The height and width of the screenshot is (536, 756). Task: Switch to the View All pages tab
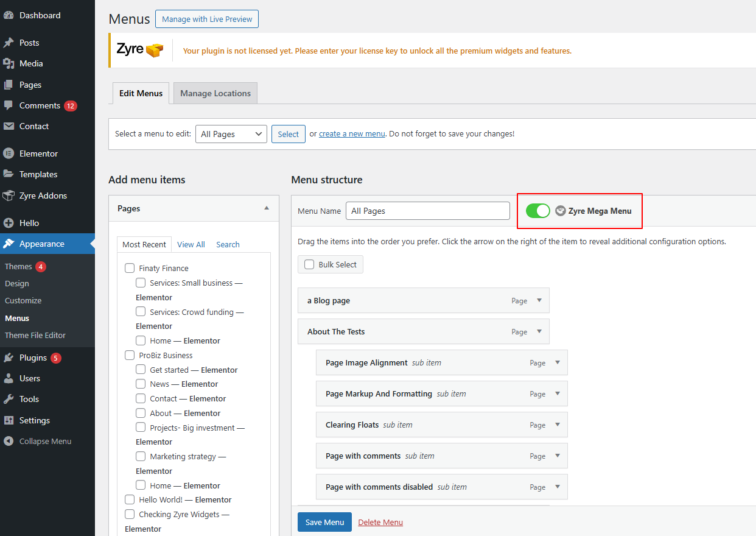point(191,244)
